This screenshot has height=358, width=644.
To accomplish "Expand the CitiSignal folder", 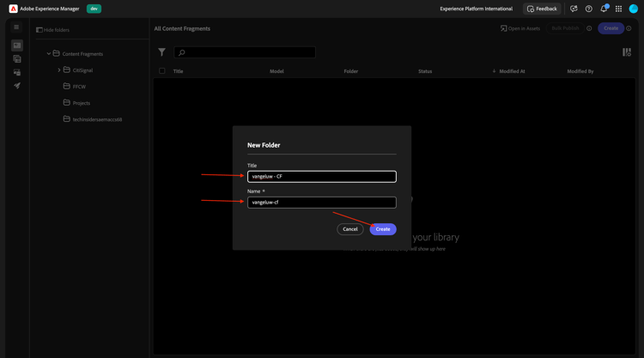I will (x=59, y=70).
